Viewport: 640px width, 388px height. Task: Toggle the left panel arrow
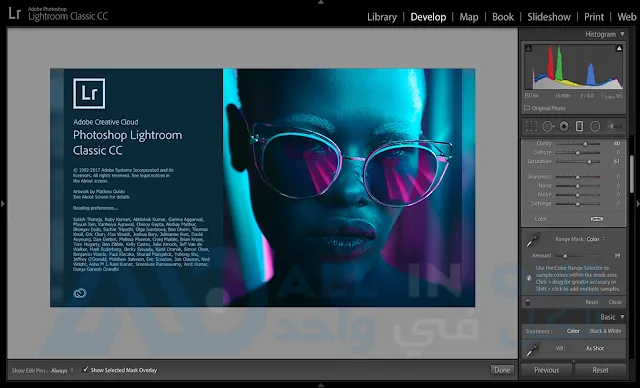2,203
